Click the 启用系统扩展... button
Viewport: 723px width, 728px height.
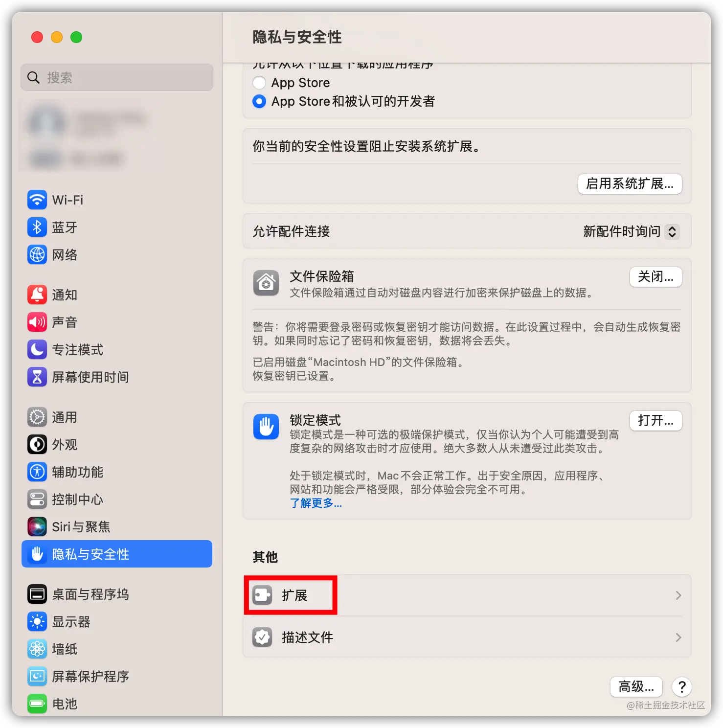click(630, 184)
